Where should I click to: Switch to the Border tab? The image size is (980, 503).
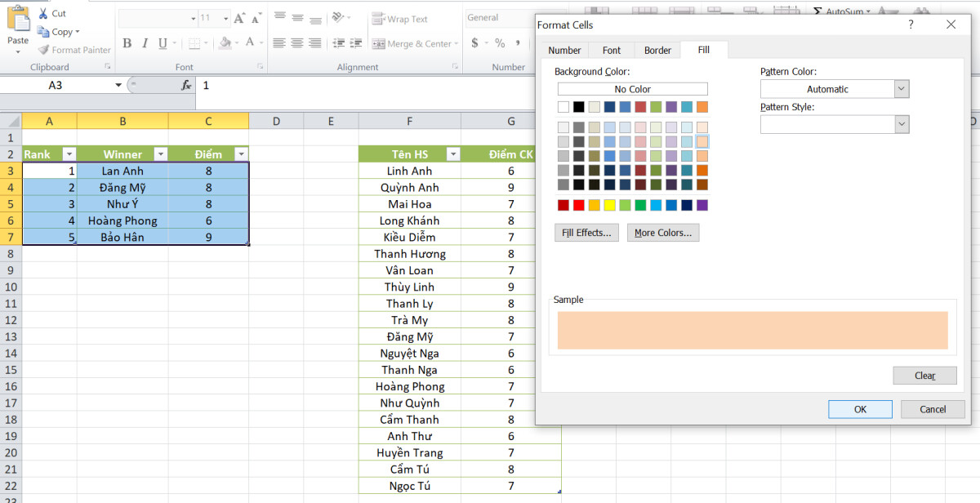(x=657, y=50)
